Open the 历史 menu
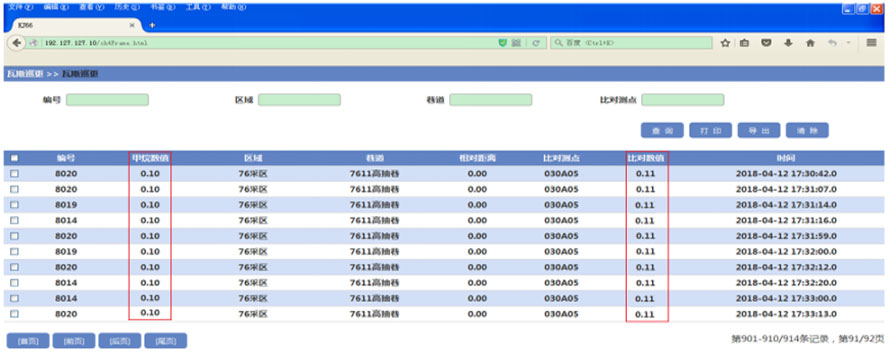Viewport: 889px width, 363px height. [x=126, y=8]
